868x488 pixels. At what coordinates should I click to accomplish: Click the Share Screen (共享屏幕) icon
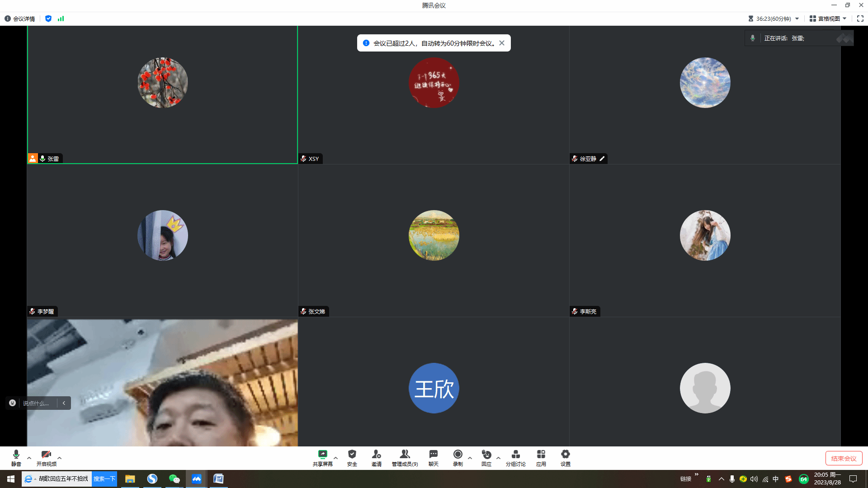(x=322, y=455)
